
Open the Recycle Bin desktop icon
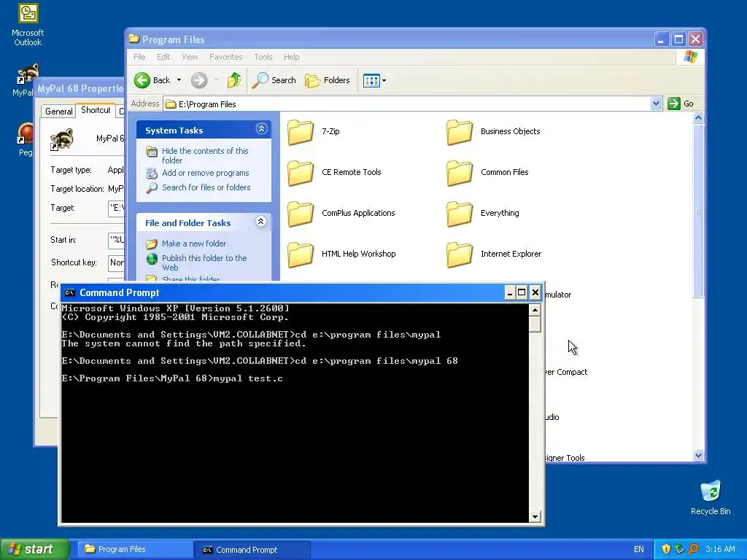pos(711,498)
